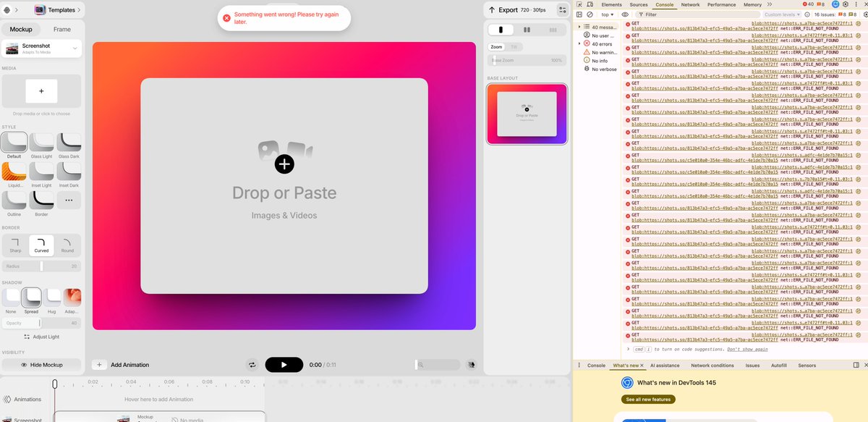
Task: Open export settings icon beside Export
Action: tap(562, 9)
